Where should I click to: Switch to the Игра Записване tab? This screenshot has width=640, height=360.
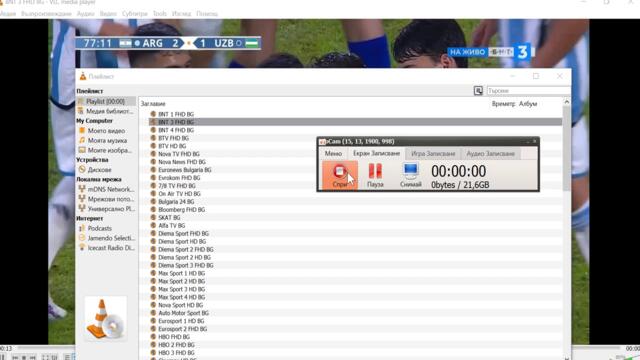(433, 153)
